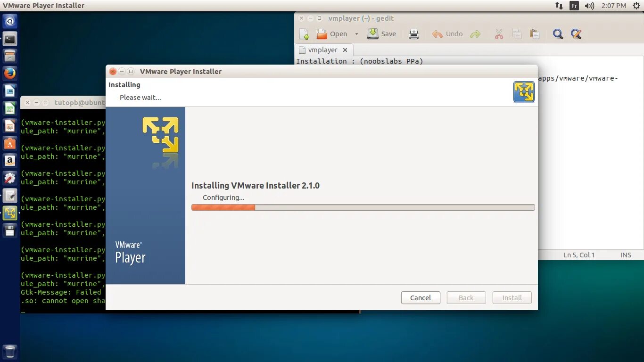Open Find search in gedit toolbar
Image resolution: width=644 pixels, height=362 pixels.
coord(558,34)
